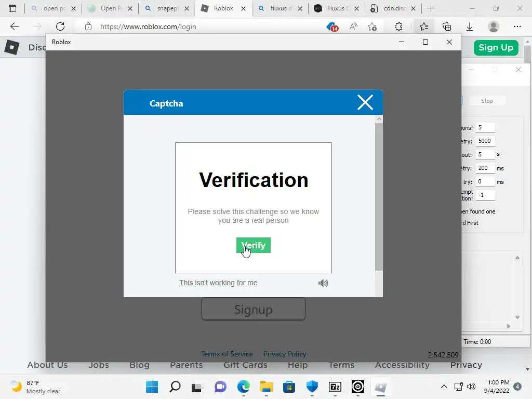Click the Roblox logo in the page header

[x=11, y=47]
